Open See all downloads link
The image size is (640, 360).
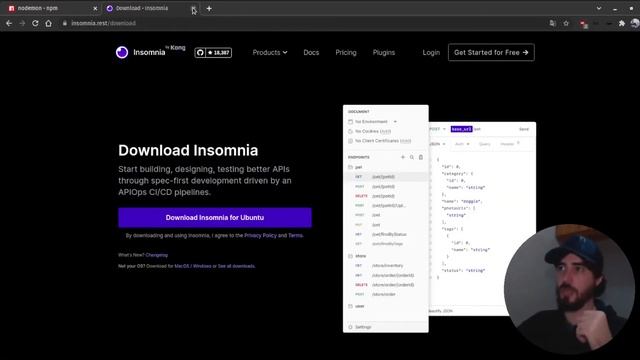[236, 266]
